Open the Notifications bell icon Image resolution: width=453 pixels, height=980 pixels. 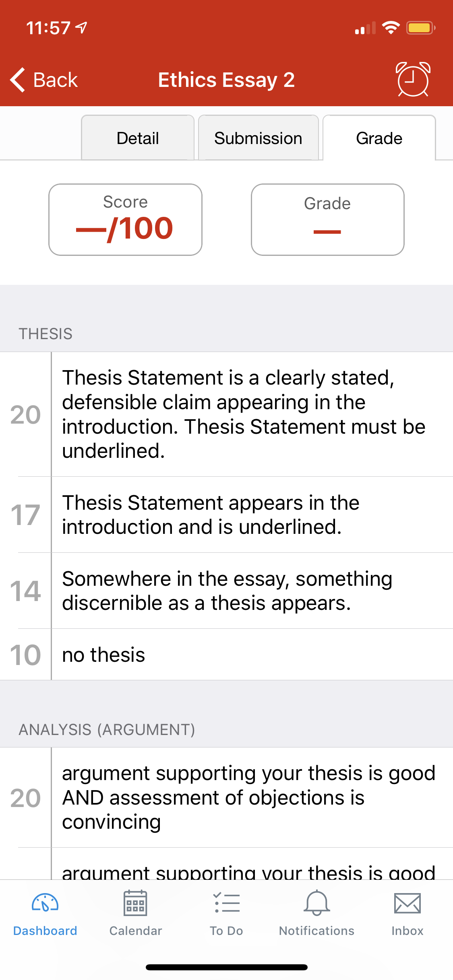tap(317, 903)
